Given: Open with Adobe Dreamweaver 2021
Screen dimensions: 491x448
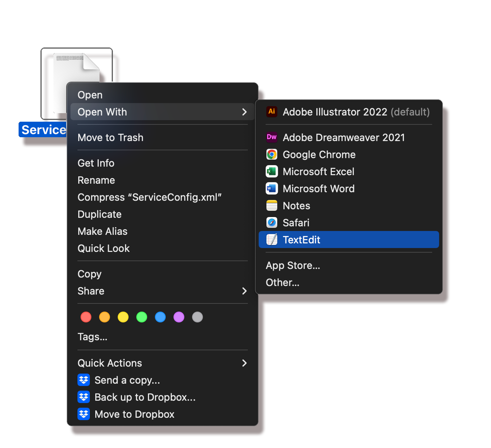Looking at the screenshot, I should [349, 138].
